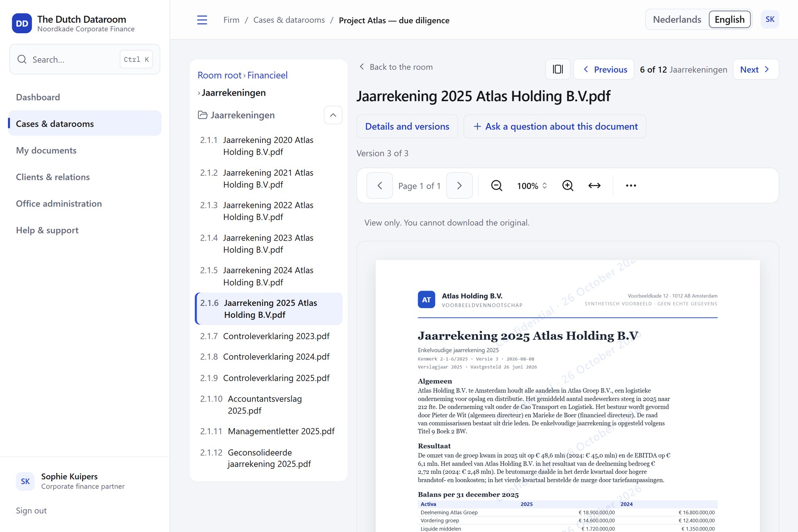Open Cases & datarooms breadcrumb in header
The image size is (798, 532).
coord(289,20)
